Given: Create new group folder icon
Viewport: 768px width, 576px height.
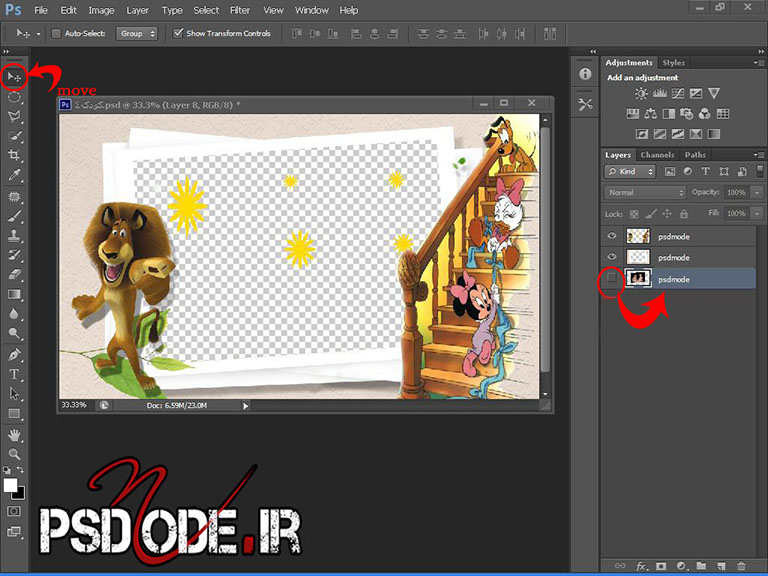Looking at the screenshot, I should click(701, 566).
